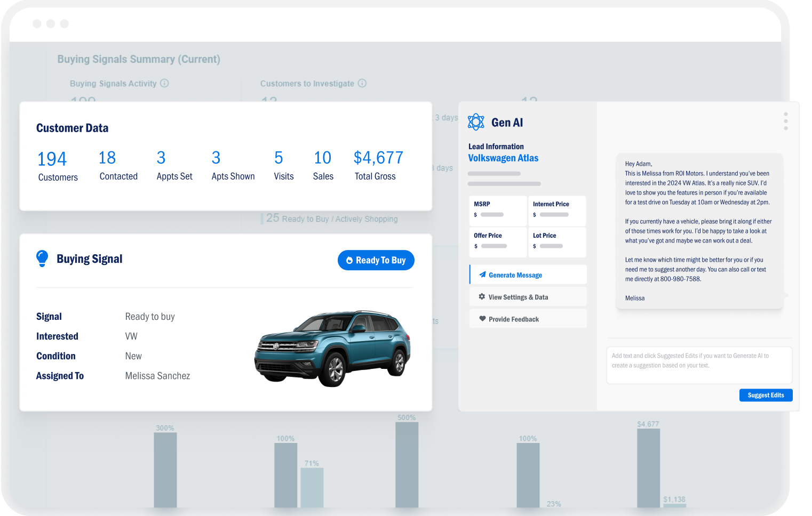Click the 10 Sales stat
Viewport: 812px width, 516px height.
[x=323, y=165]
